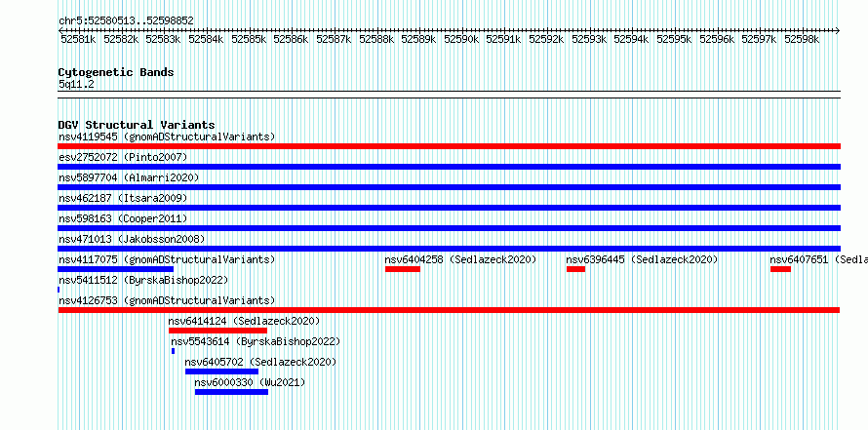
Task: Select the blue bar under nsv4117075
Action: tap(116, 269)
